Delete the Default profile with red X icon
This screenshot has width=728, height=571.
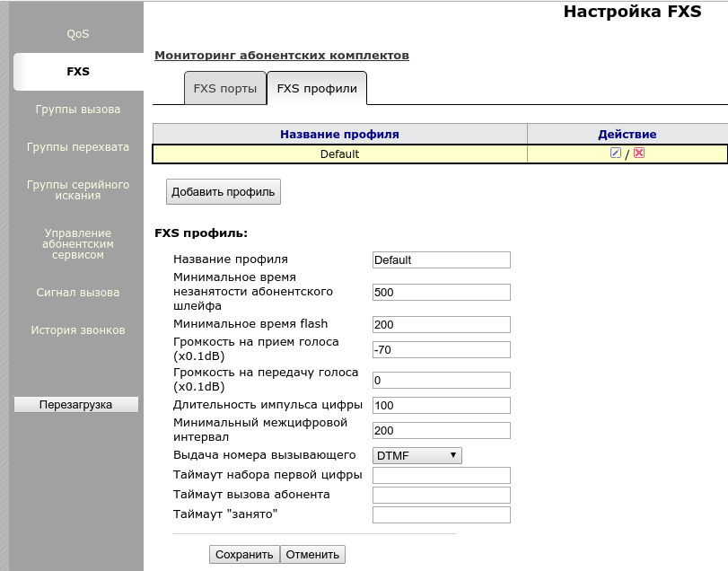(x=639, y=153)
